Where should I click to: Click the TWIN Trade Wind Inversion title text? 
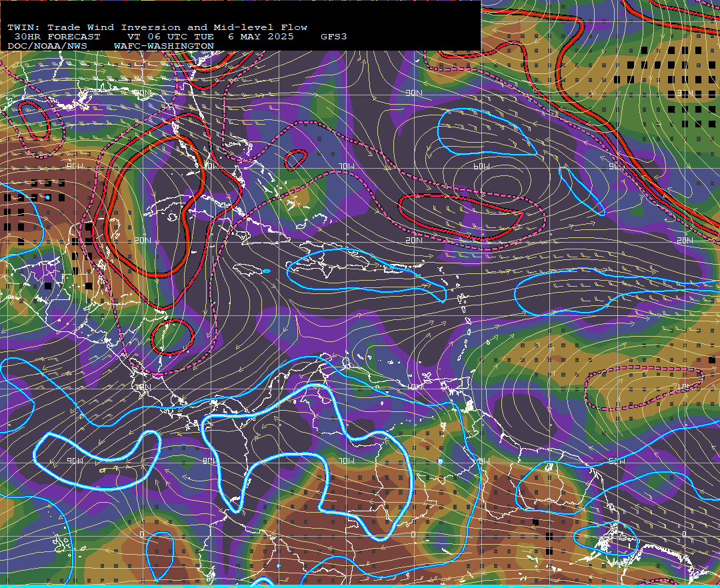[157, 27]
